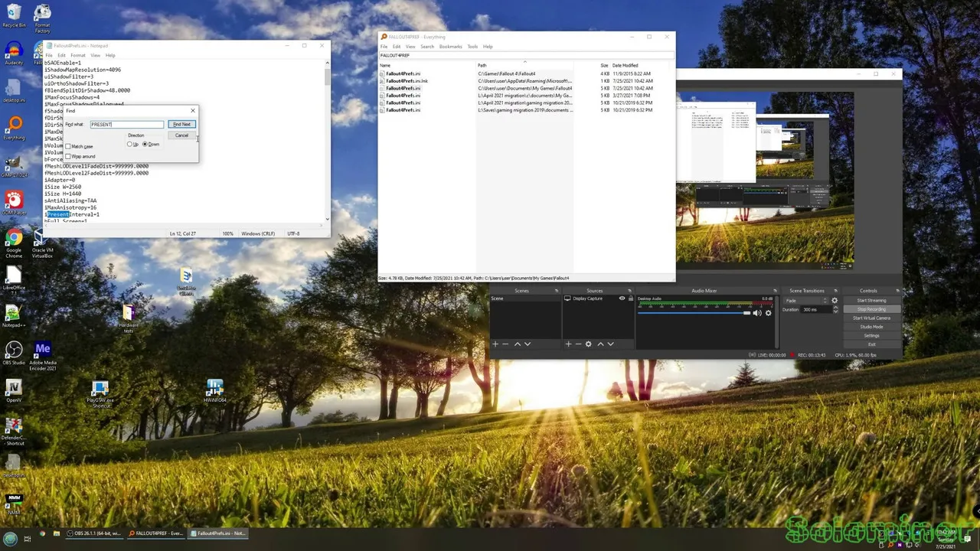Open the OpenIV desktop shortcut
The height and width of the screenshot is (551, 980).
[14, 391]
